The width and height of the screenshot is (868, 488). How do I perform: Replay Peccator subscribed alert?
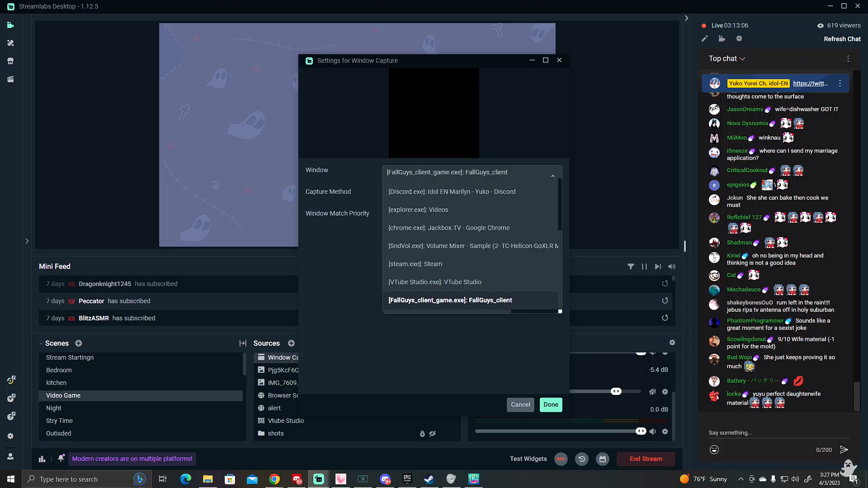click(665, 301)
